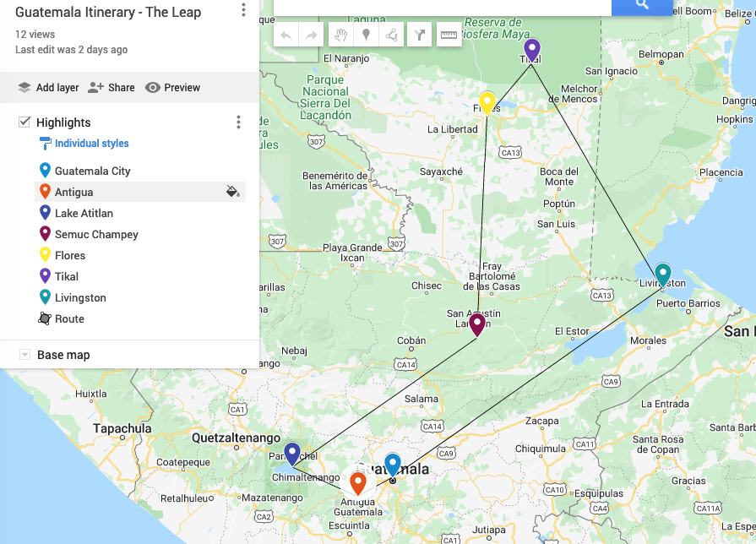Image resolution: width=756 pixels, height=544 pixels.
Task: Select the hand pan tool
Action: [340, 35]
